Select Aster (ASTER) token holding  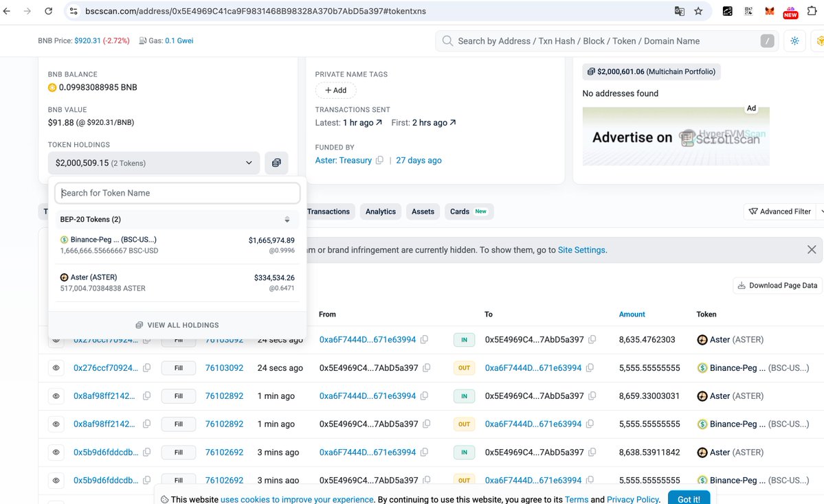coord(177,282)
